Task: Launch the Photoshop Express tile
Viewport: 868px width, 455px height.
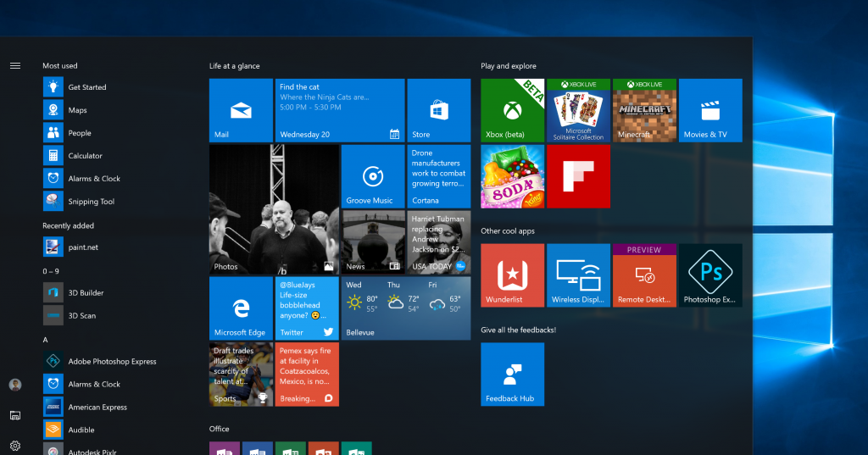Action: pos(710,275)
